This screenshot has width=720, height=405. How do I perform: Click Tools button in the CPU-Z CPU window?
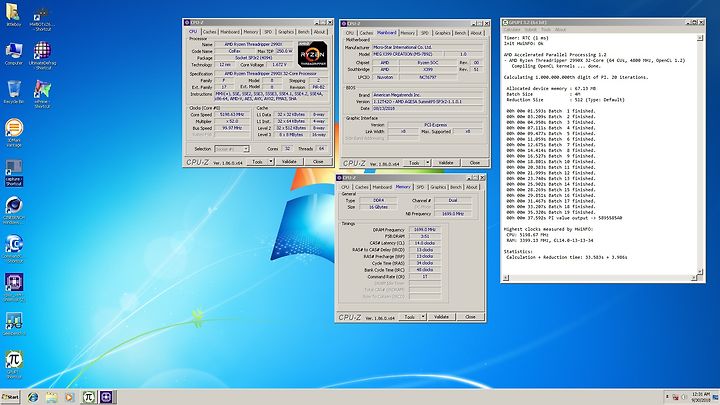tap(257, 162)
